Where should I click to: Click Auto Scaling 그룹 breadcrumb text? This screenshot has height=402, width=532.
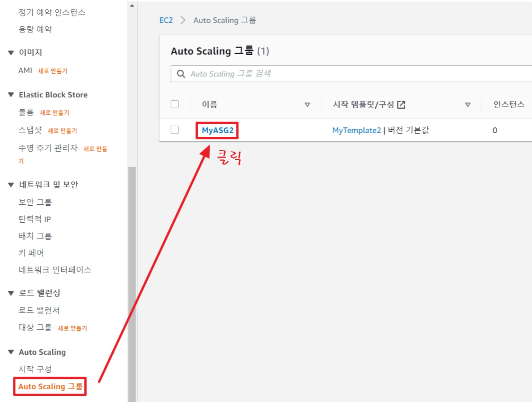coord(225,20)
